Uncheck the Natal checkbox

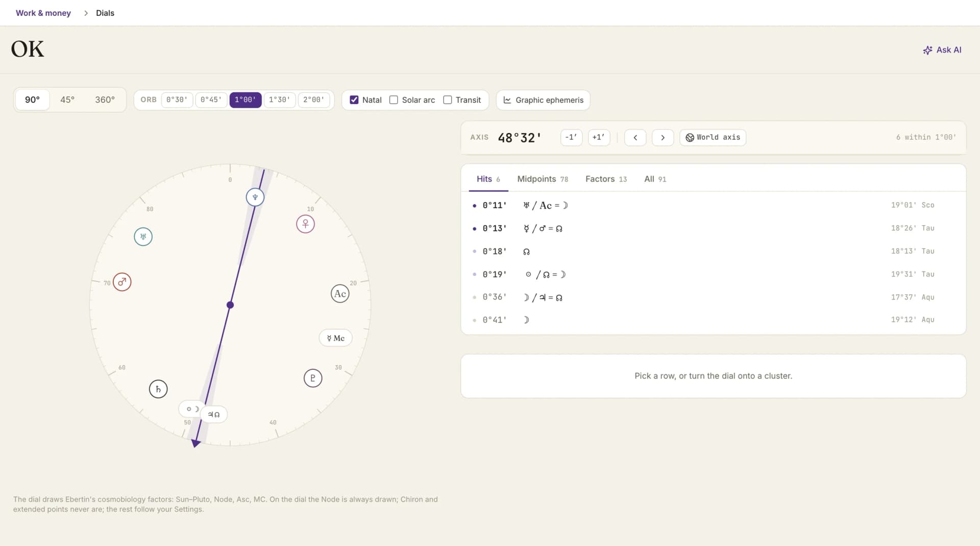coord(354,100)
